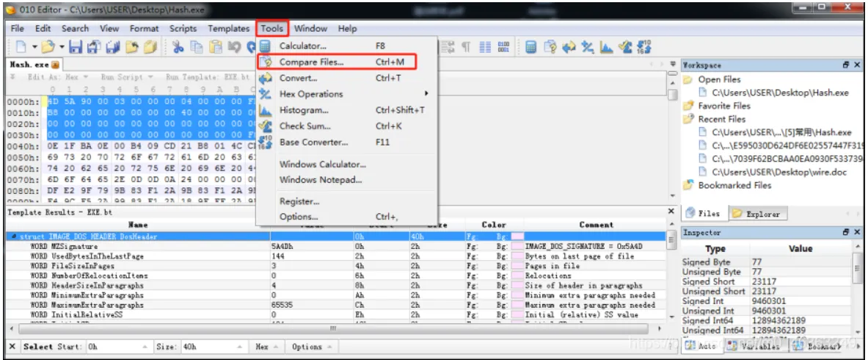Click the Open file folder icon
The image size is (868, 360).
click(48, 47)
